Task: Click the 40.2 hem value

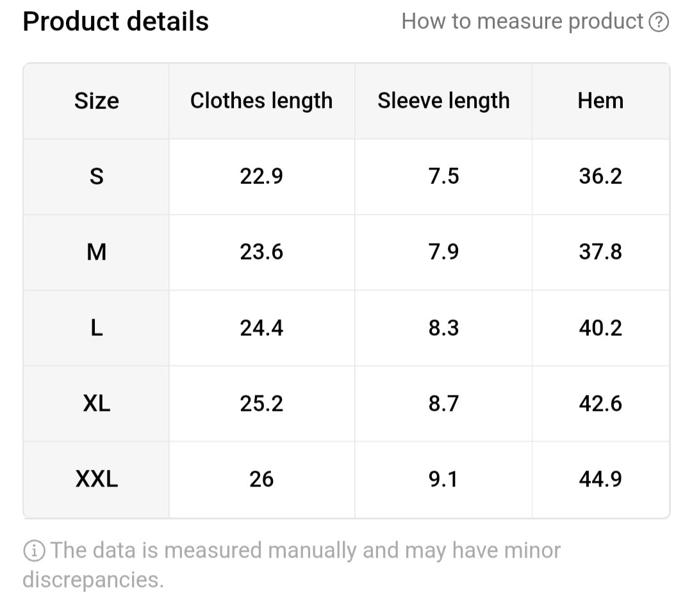Action: click(x=600, y=328)
